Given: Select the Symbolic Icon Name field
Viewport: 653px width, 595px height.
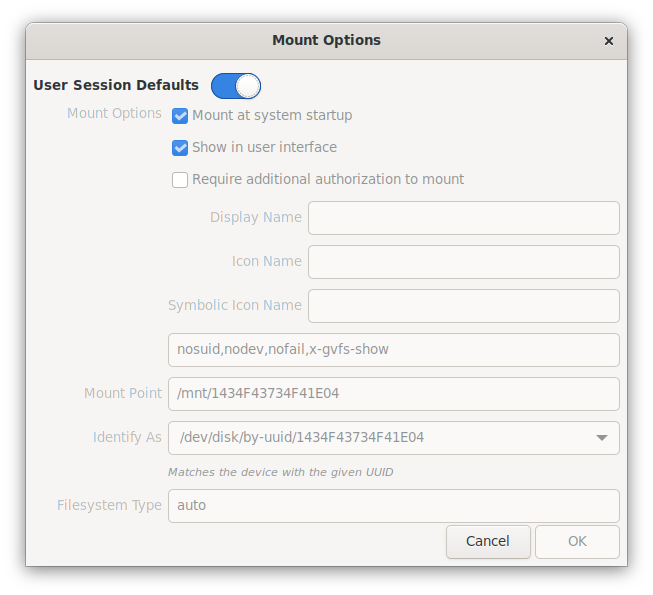Looking at the screenshot, I should pos(464,306).
